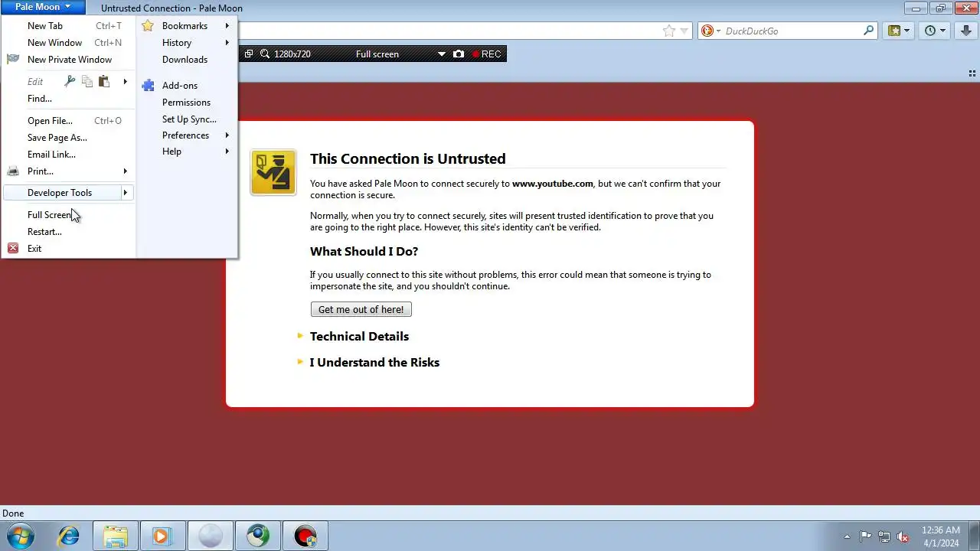The height and width of the screenshot is (551, 980).
Task: Click the Pale Moon application menu button
Action: pos(43,7)
